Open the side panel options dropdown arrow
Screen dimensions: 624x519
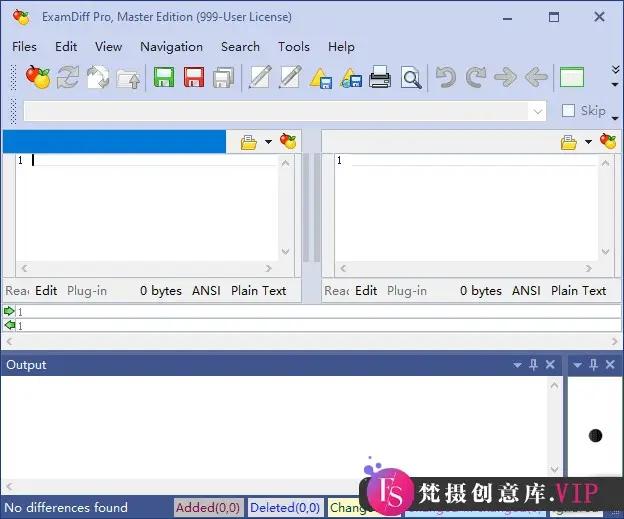click(577, 365)
